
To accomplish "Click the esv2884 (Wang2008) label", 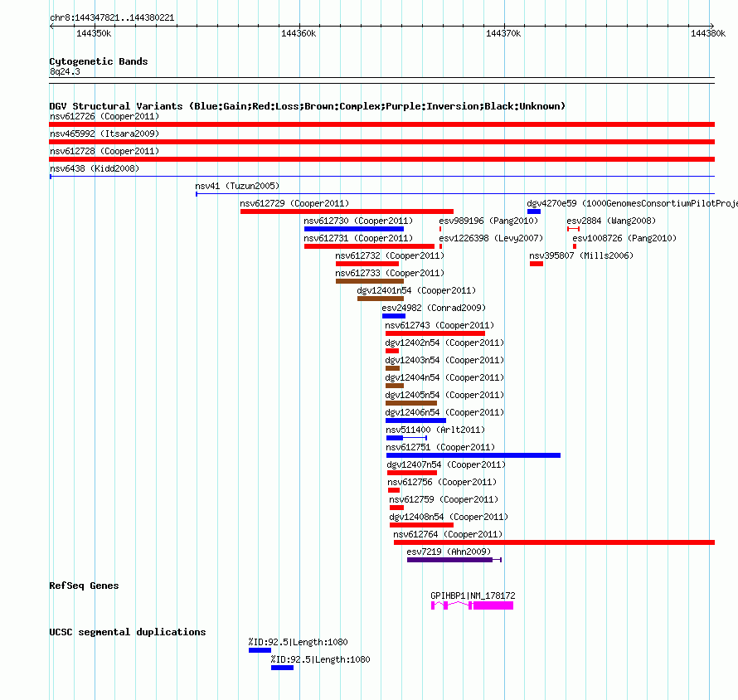I will point(611,221).
